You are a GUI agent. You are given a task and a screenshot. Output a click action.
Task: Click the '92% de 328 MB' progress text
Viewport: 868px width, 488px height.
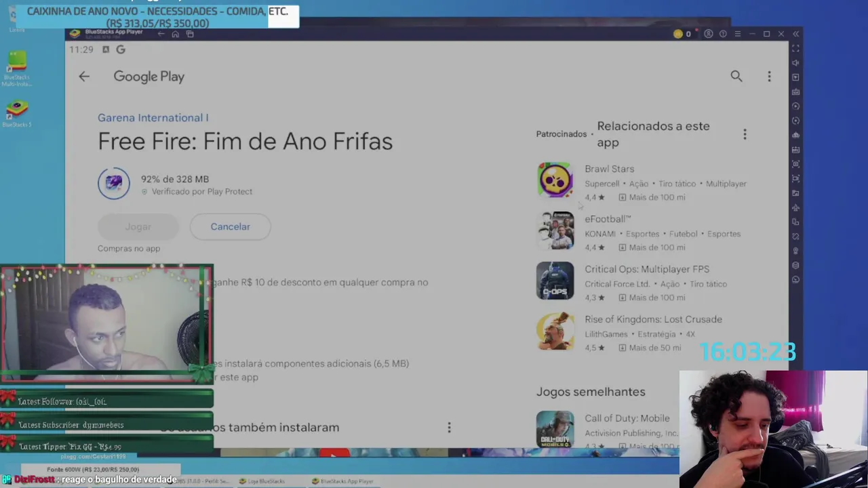tap(175, 179)
